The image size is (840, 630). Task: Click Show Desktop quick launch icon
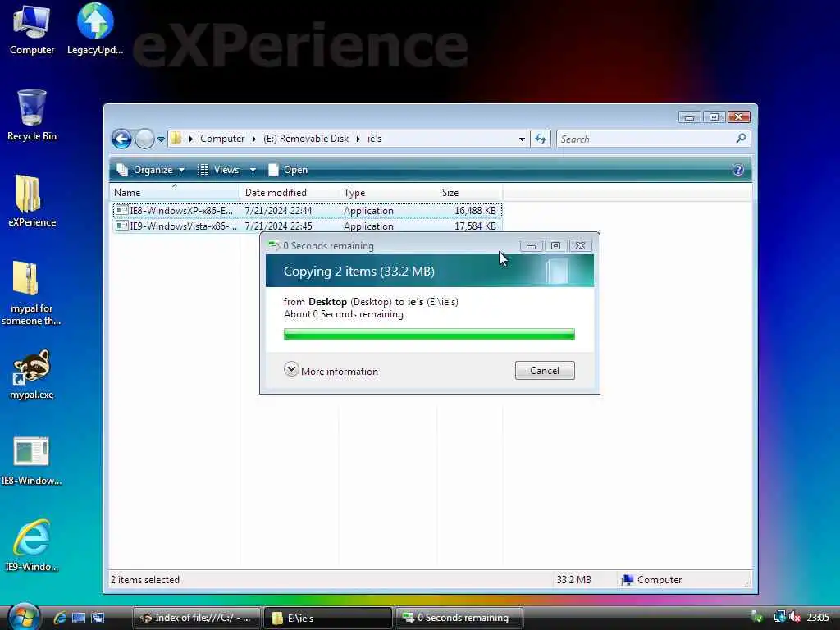coord(79,618)
